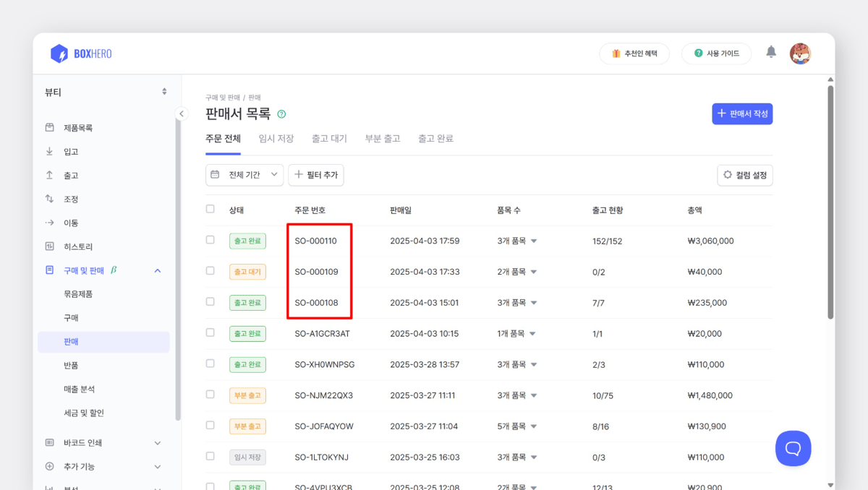Open the 전체 기간 date range dropdown
The image size is (868, 490).
coord(244,175)
